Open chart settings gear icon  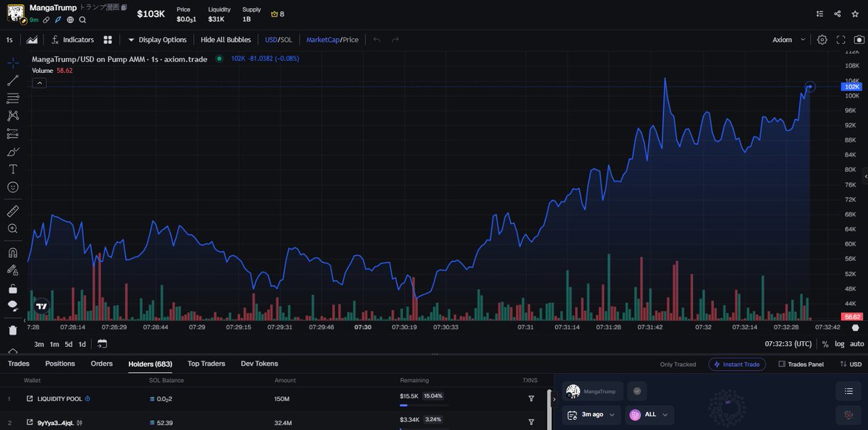822,40
